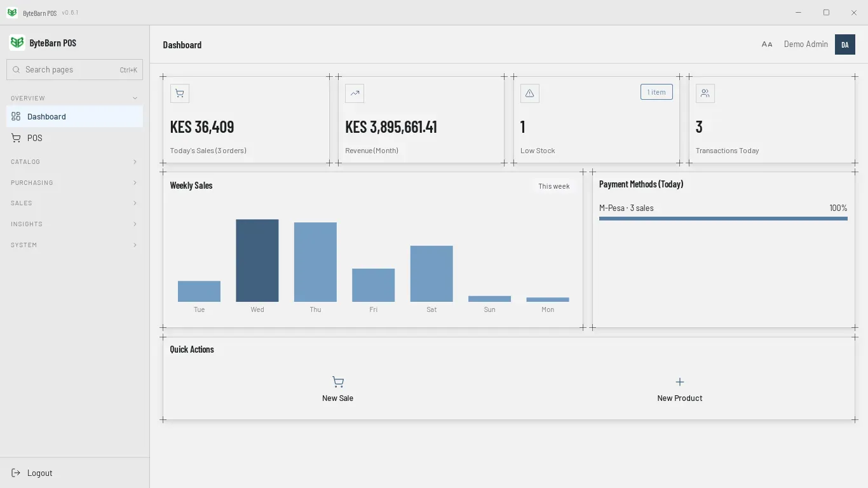Open the Dashboard page in sidebar

coord(74,116)
